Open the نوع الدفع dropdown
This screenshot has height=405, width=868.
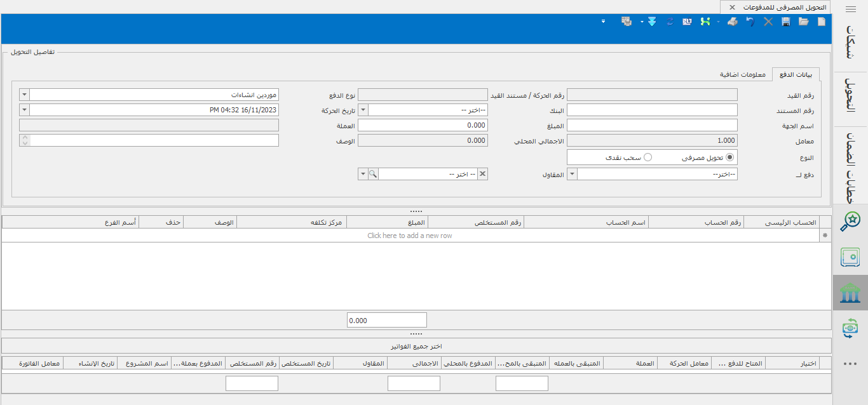tap(25, 95)
